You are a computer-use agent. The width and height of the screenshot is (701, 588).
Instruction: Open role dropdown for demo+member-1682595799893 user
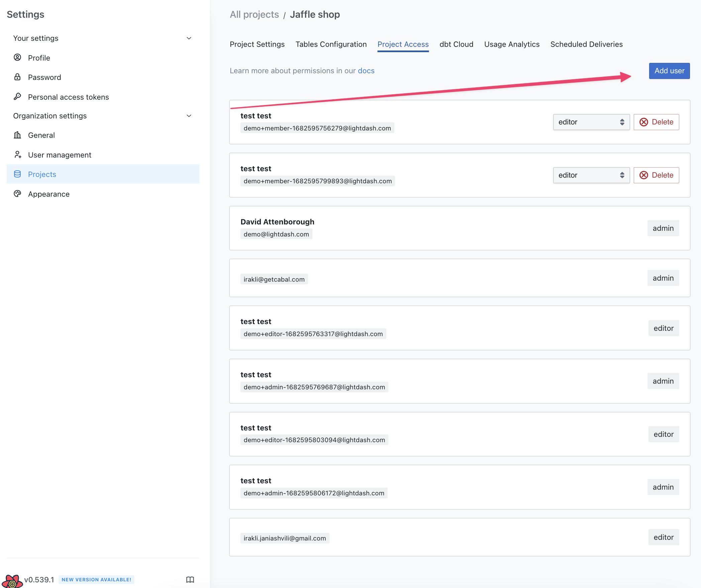click(591, 175)
